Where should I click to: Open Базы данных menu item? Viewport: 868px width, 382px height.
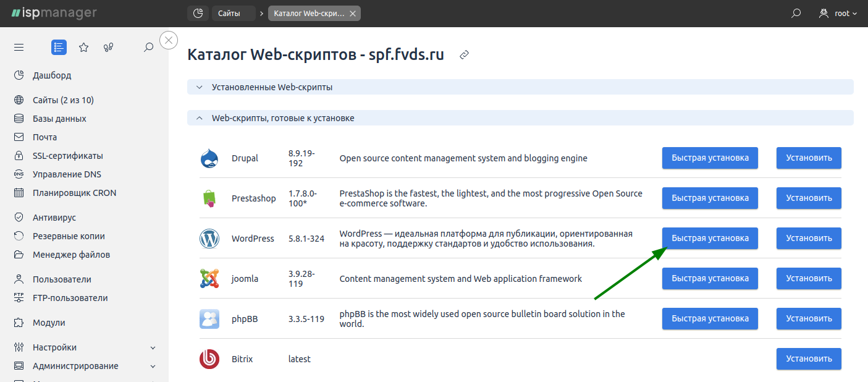point(59,119)
